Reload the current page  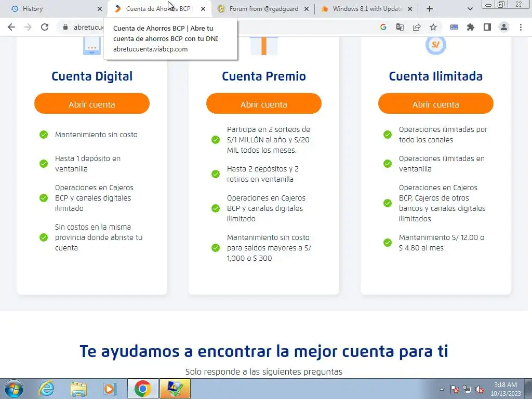pos(45,27)
